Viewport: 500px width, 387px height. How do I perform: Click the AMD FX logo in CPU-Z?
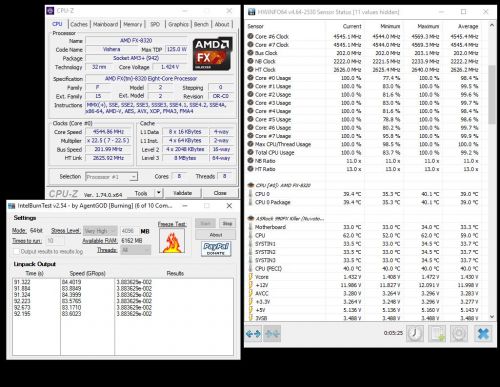[212, 54]
